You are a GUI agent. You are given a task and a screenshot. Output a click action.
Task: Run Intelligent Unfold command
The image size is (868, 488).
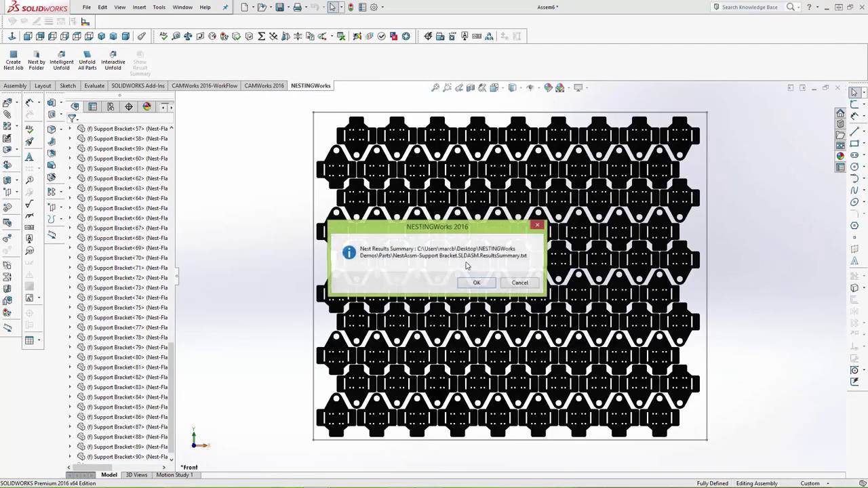(61, 60)
